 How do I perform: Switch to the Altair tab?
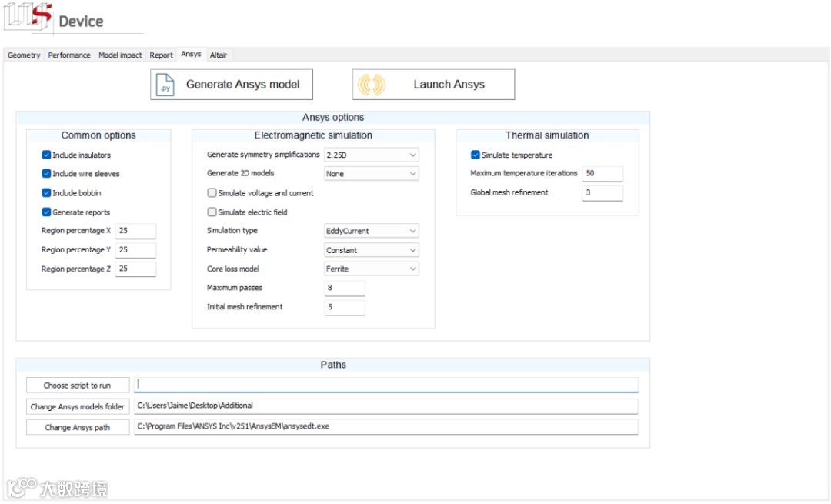219,55
